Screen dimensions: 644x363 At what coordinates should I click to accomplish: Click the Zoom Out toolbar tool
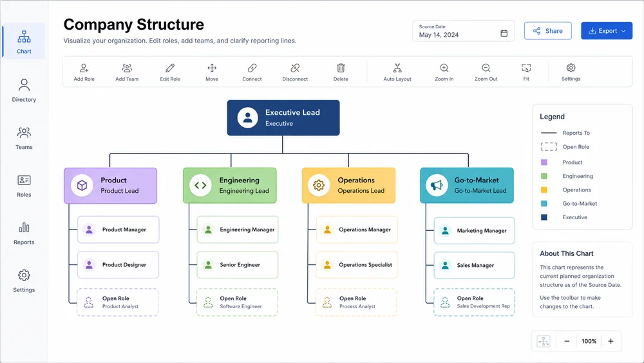coord(486,72)
